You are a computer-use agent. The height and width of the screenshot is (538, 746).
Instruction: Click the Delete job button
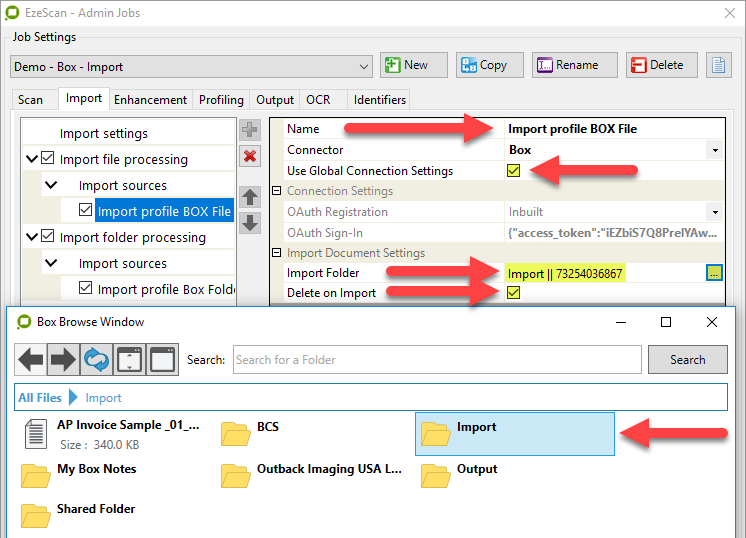point(662,65)
